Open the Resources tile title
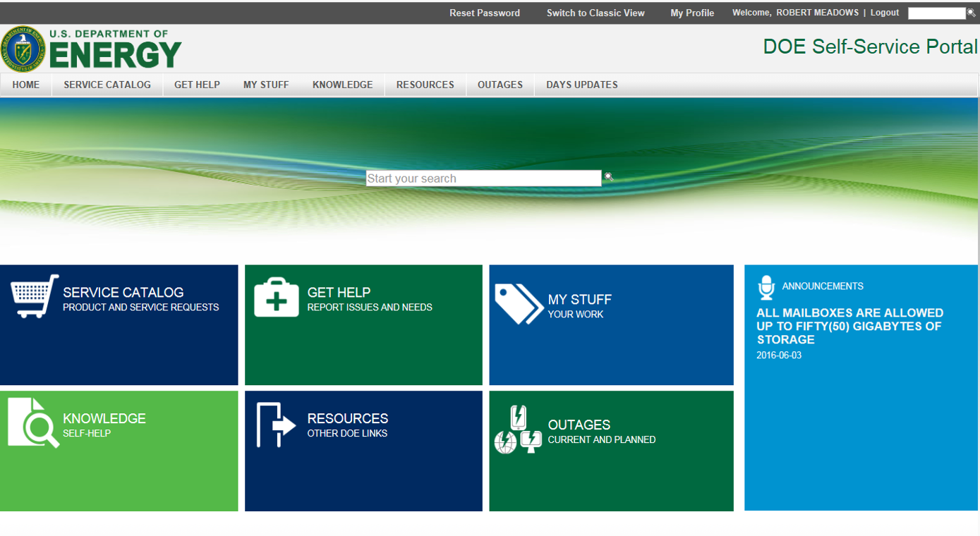Image resolution: width=980 pixels, height=536 pixels. 347,418
